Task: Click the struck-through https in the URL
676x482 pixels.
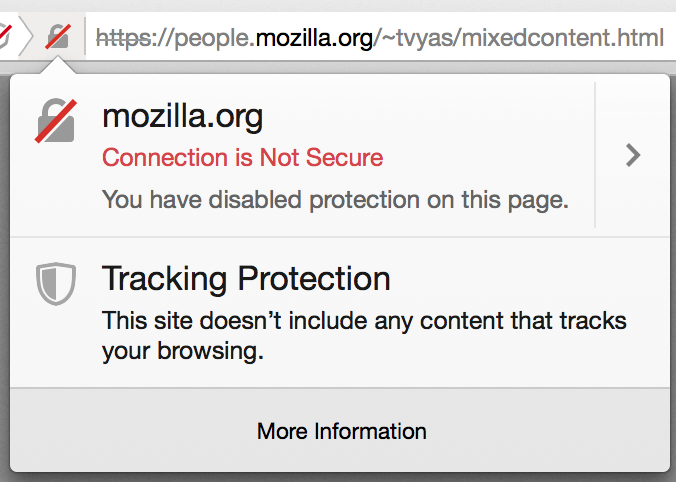Action: click(124, 38)
